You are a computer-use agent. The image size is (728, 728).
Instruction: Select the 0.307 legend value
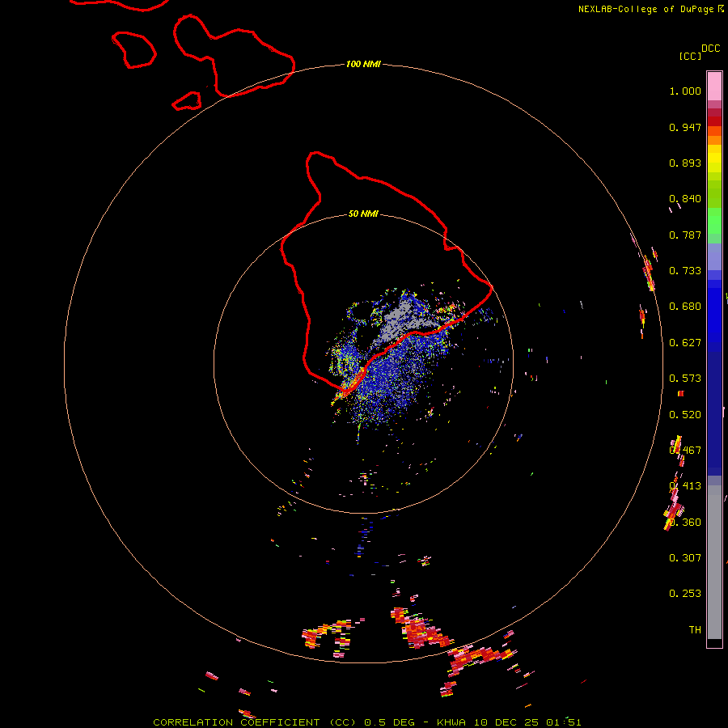(x=685, y=558)
